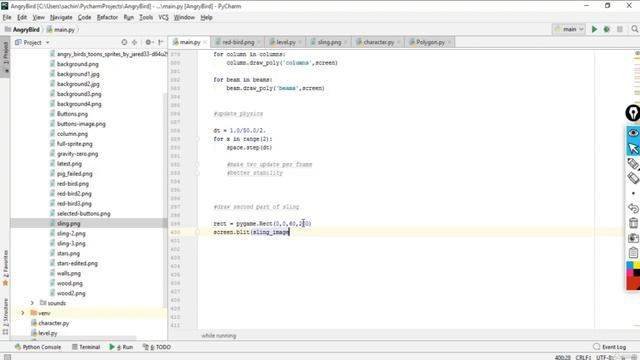Select Buttons.png in project tree
The image size is (640, 360).
pos(72,114)
